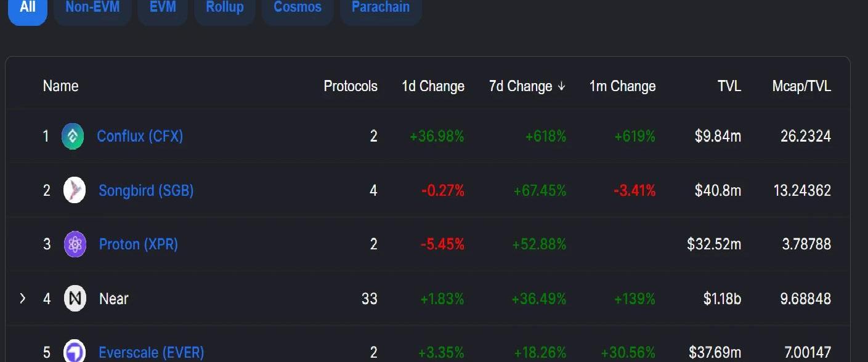Select the All filter tab
Screen dimensions: 868x362
tap(28, 9)
